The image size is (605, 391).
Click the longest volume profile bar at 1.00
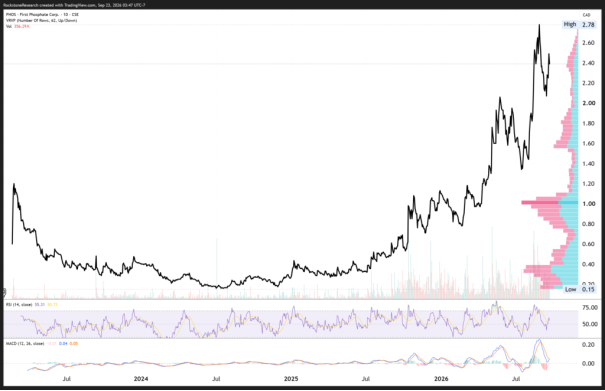coord(549,202)
